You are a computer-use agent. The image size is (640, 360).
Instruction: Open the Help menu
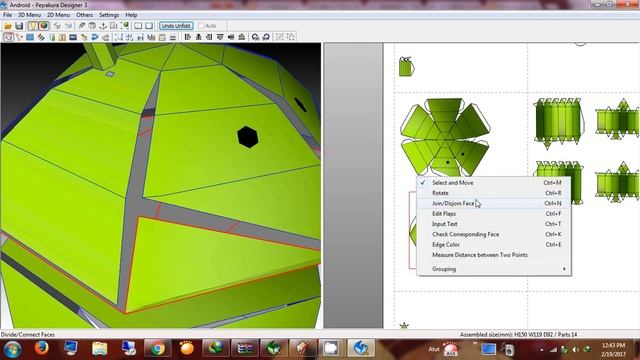pos(131,15)
